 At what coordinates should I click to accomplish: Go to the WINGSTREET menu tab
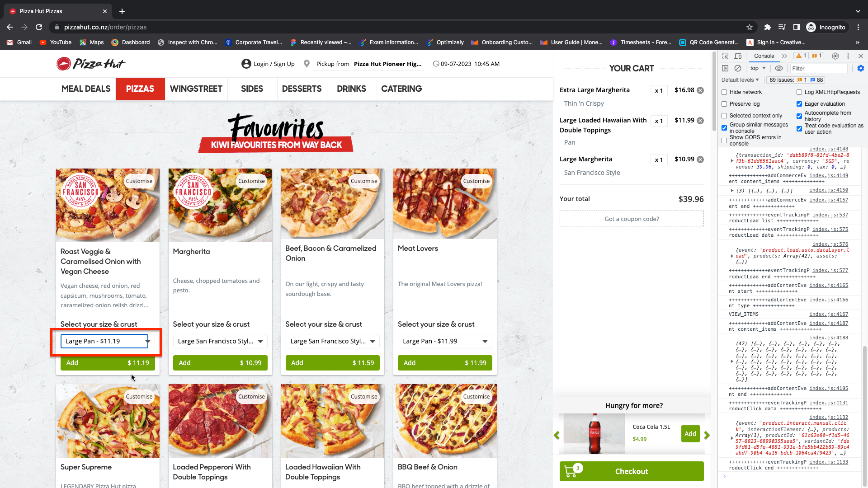point(196,89)
